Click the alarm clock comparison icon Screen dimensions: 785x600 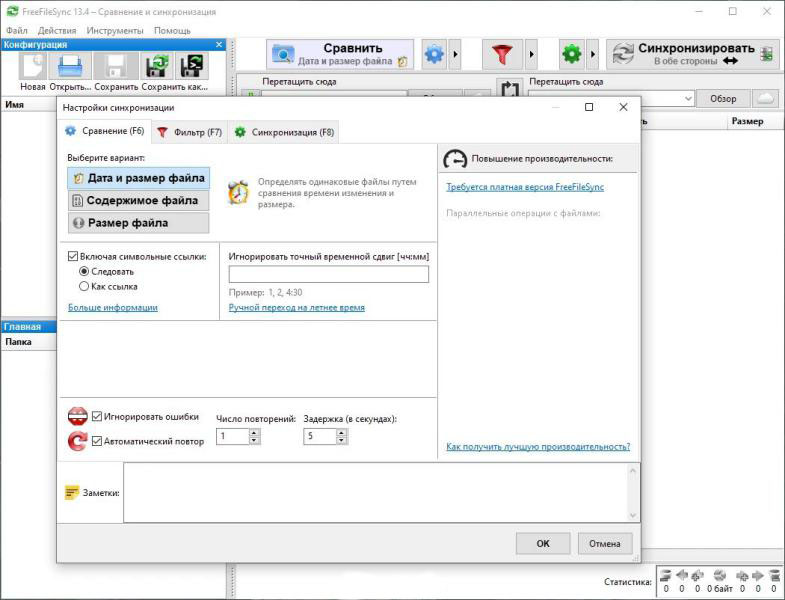[x=238, y=192]
